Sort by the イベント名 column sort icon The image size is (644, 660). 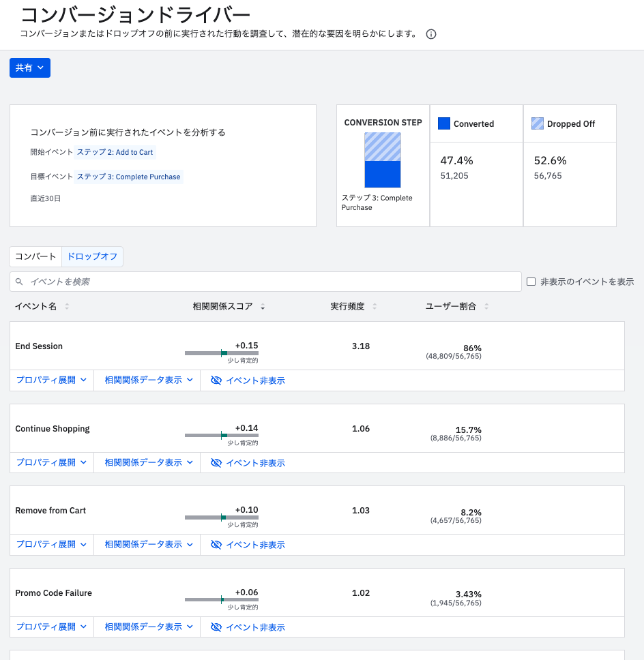pos(67,307)
